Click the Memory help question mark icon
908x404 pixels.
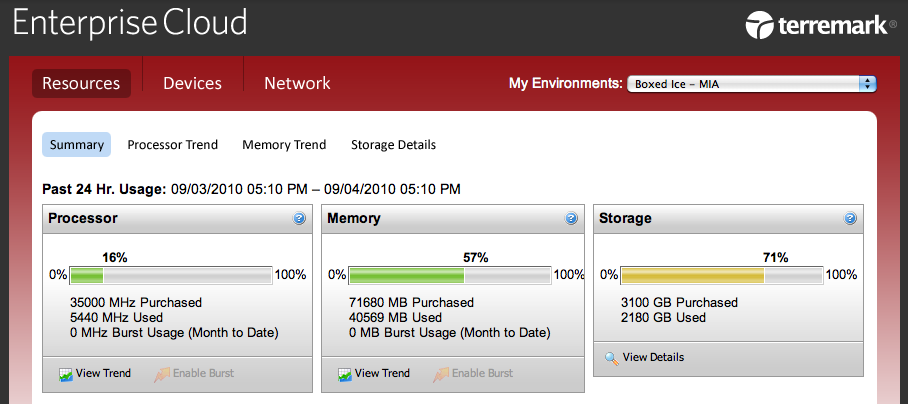[571, 218]
